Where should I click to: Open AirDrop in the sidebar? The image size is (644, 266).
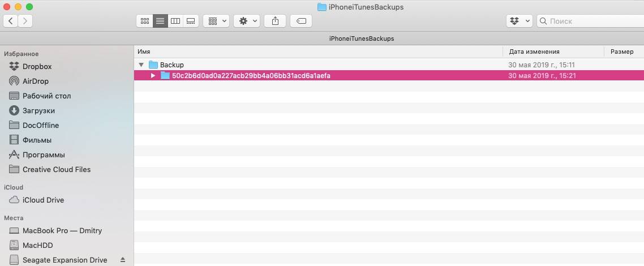coord(35,81)
